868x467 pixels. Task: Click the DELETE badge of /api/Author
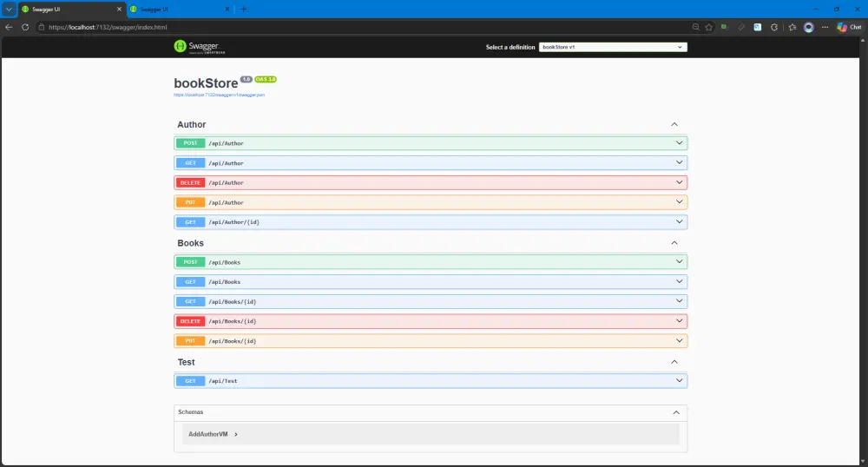pos(190,182)
